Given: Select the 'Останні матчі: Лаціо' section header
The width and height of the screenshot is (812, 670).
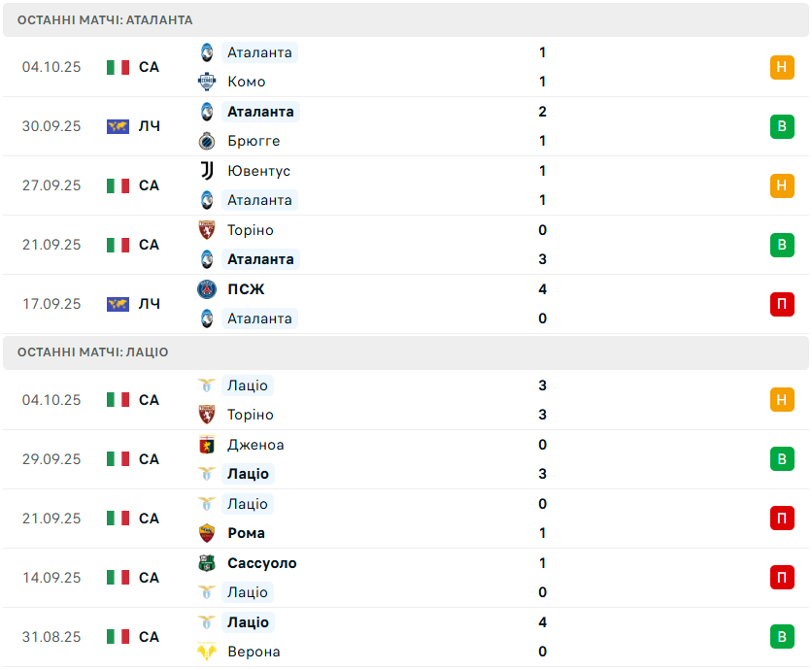Looking at the screenshot, I should tap(92, 352).
